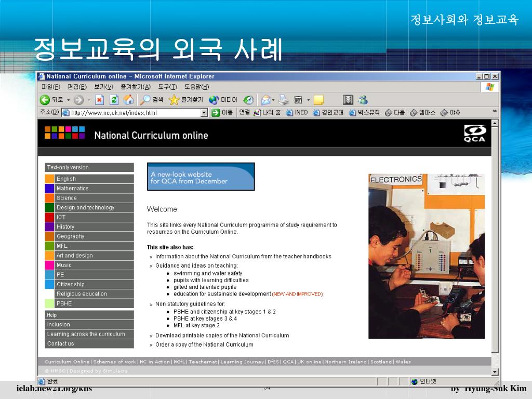Expand the links bar overflow chevron
Image resolution: width=532 pixels, height=399 pixels.
click(x=495, y=111)
